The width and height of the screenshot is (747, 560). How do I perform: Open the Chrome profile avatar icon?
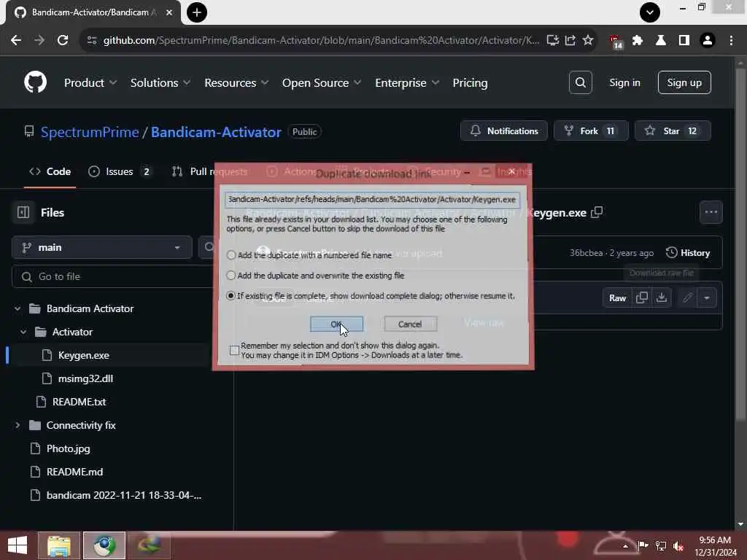pos(708,41)
